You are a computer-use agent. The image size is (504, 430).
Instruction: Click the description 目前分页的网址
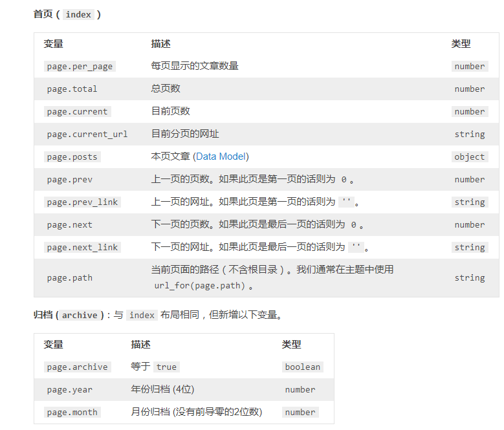click(185, 134)
